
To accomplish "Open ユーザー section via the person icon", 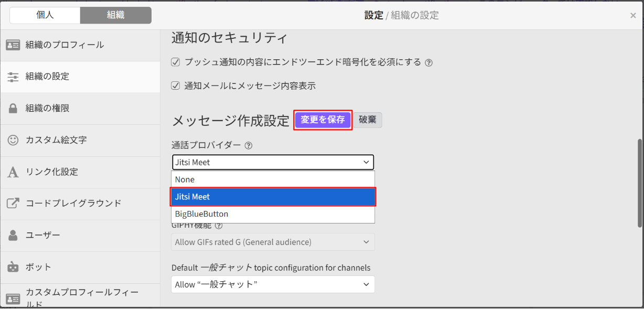I will pos(14,236).
